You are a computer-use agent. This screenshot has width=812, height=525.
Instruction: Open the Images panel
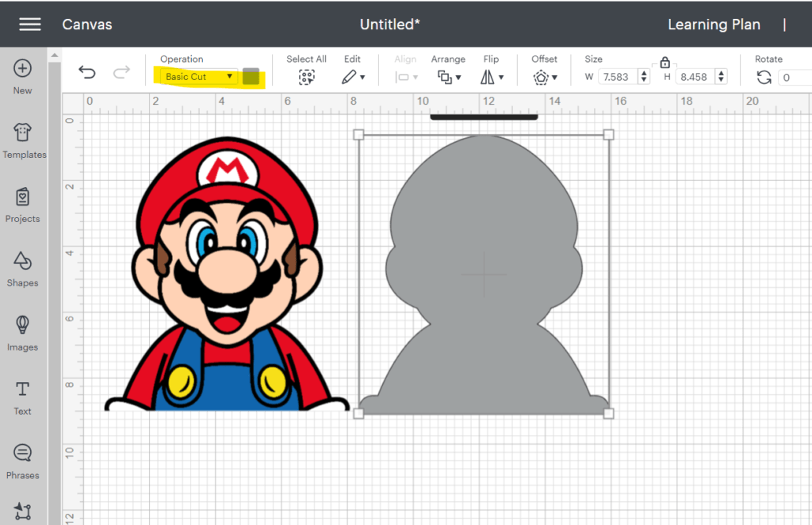pos(22,333)
